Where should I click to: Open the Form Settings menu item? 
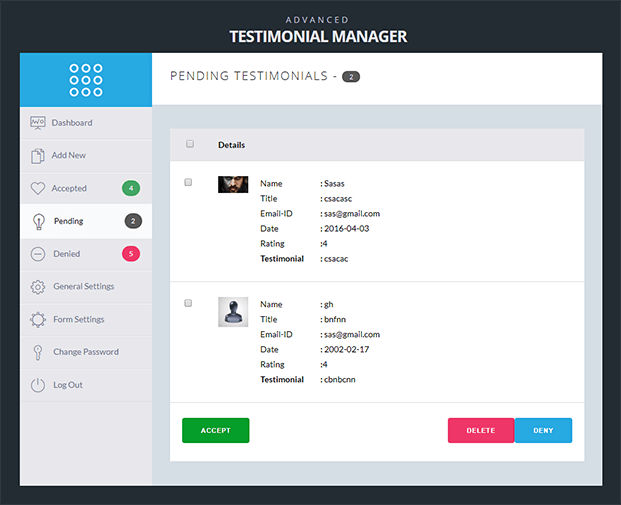[78, 320]
